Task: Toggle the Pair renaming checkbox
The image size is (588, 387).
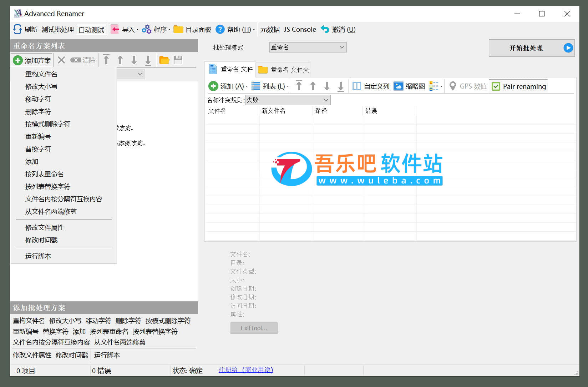Action: click(496, 86)
